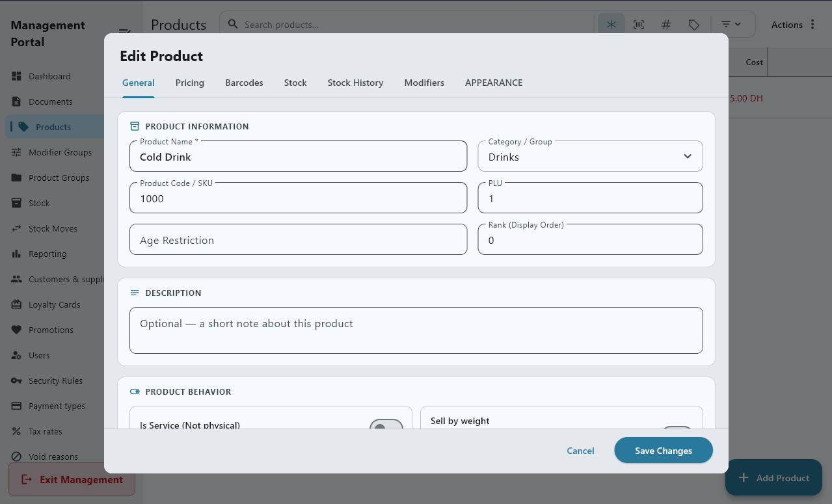Select the hash code search mode icon
832x504 pixels.
666,25
